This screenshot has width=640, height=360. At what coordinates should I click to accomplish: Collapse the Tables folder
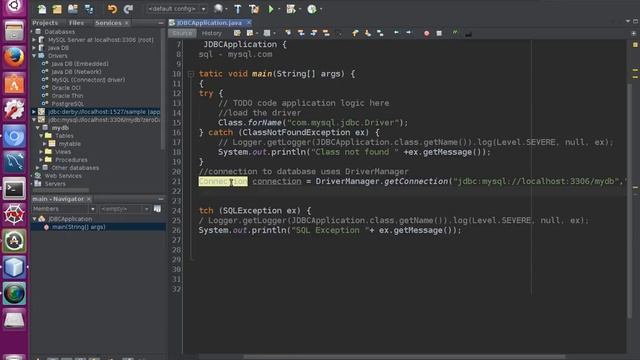(x=42, y=136)
